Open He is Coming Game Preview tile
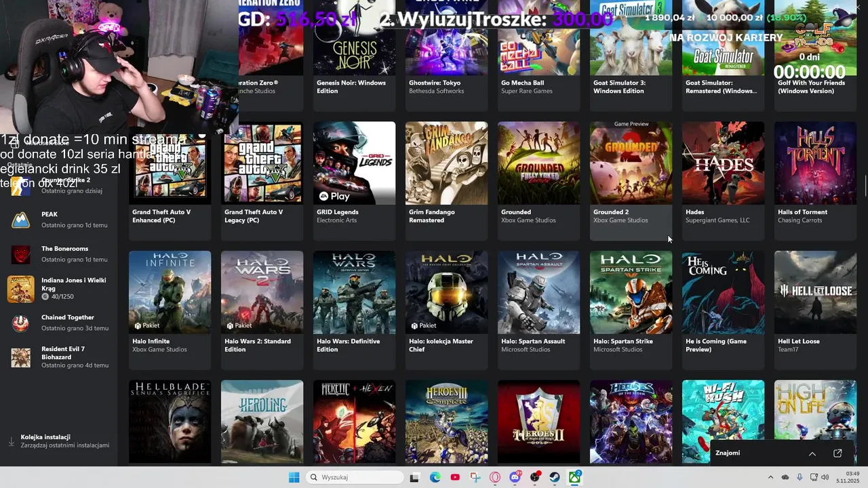 (723, 310)
